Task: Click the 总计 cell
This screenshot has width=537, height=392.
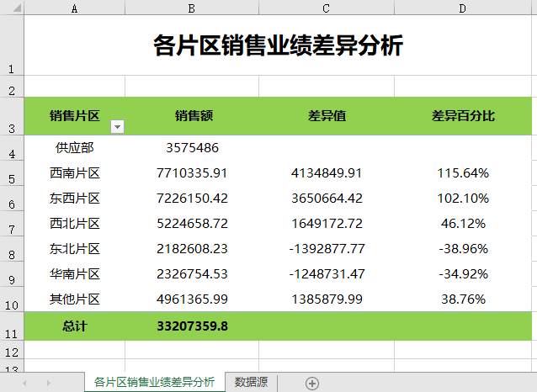Action: tap(75, 326)
